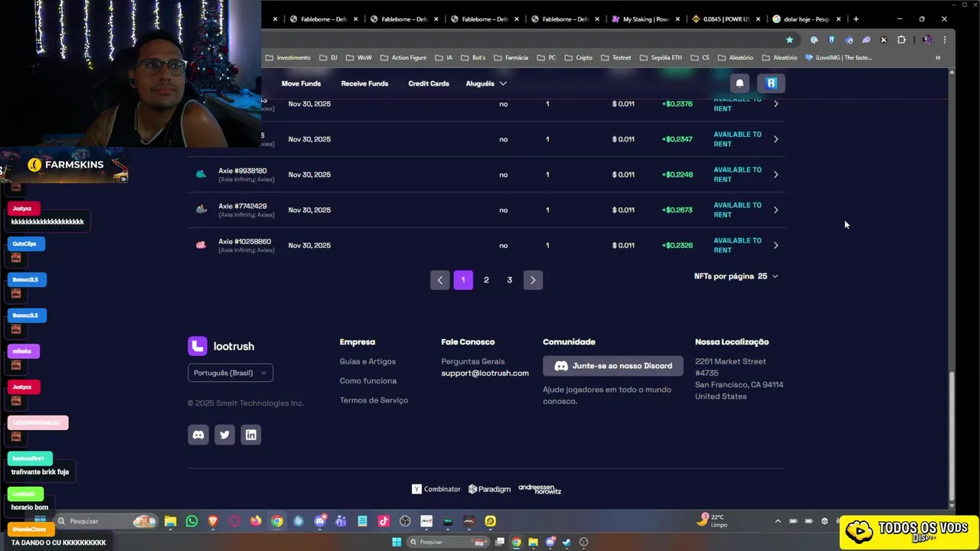This screenshot has width=980, height=551.
Task: Show more bookmarks with the overflow chevron
Action: (938, 57)
